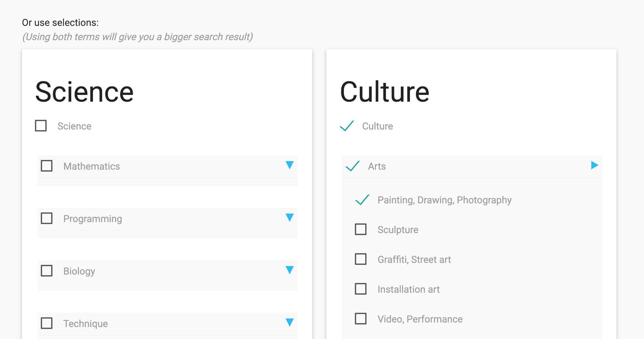Deselect Painting, Drawing, Photography checkmark
This screenshot has height=339, width=644.
[x=362, y=199]
